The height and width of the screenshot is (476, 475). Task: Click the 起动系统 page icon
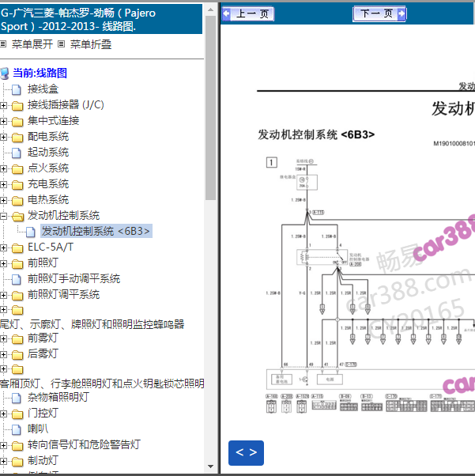coord(17,153)
